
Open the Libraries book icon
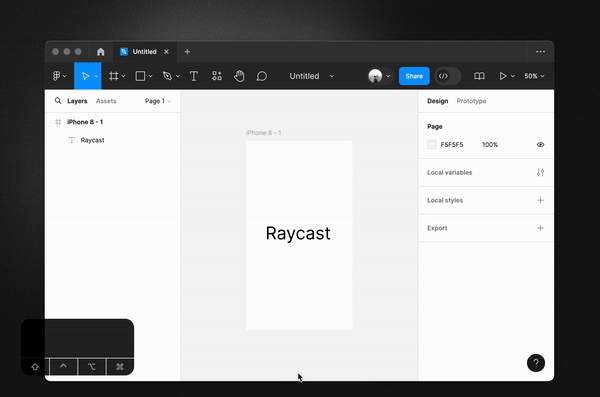(479, 76)
